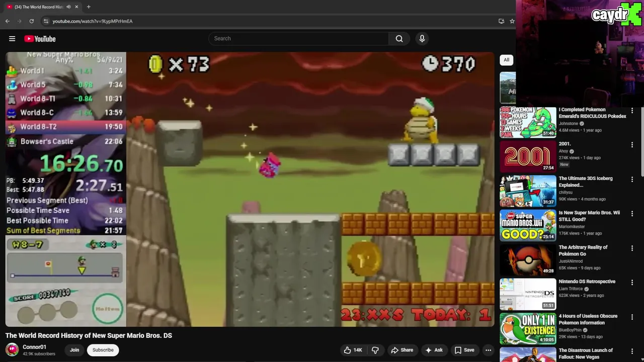Open Pokemon Emerald's RIDICULOUS Pokedex thumbnail
644x362 pixels.
tap(528, 122)
